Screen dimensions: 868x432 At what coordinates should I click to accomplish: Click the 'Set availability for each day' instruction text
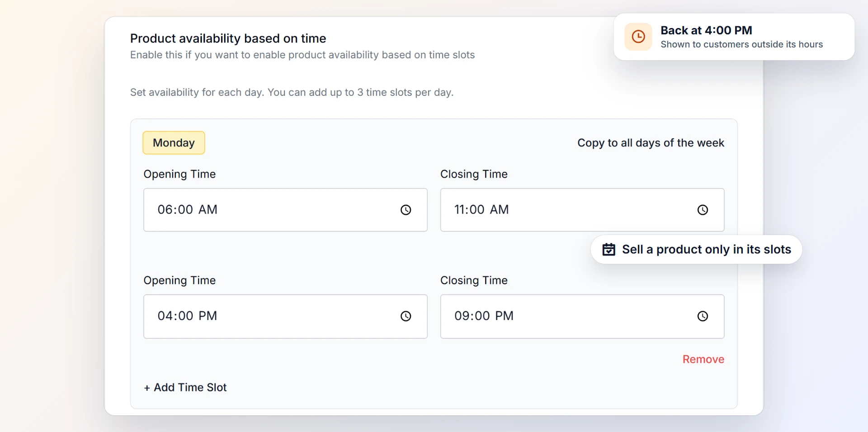pos(292,92)
